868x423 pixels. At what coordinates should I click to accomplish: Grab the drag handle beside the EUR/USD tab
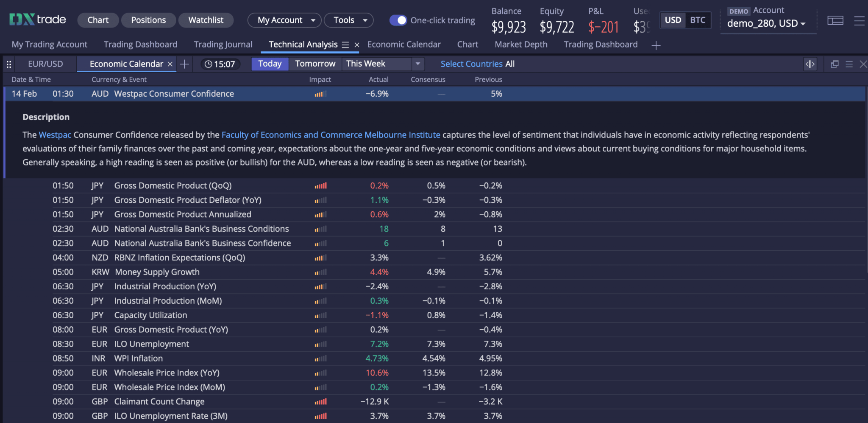(x=8, y=64)
